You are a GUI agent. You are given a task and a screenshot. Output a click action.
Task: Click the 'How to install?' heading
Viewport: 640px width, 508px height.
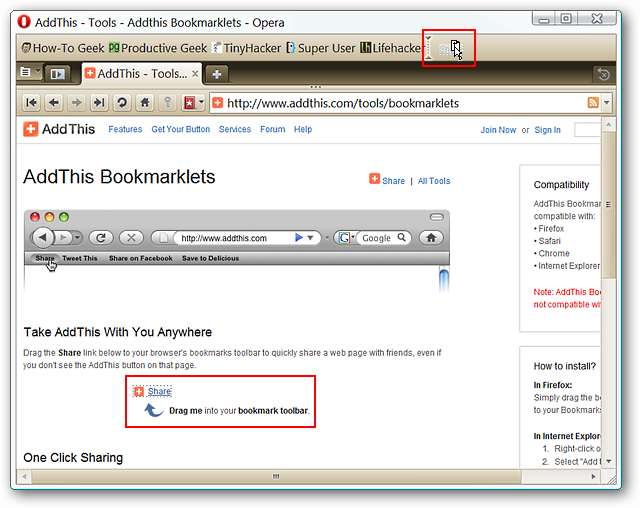point(565,366)
